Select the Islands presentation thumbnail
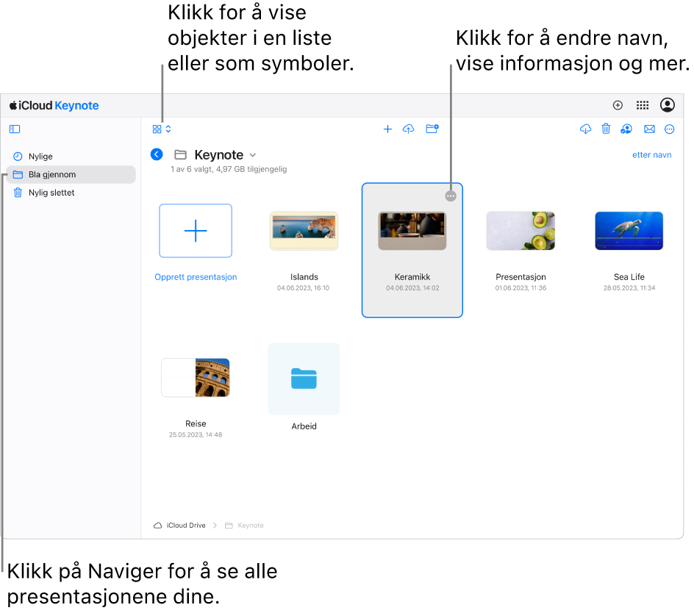 (x=304, y=231)
